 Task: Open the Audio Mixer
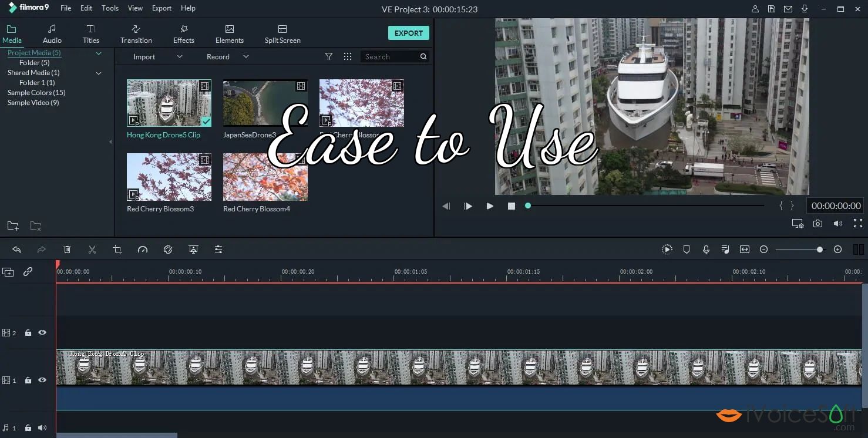pyautogui.click(x=725, y=249)
